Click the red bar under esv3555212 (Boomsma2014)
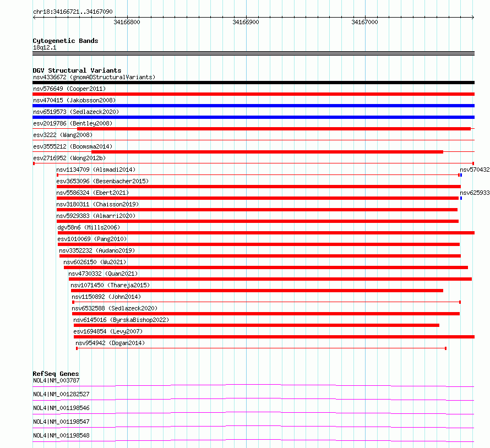The image size is (490, 448). click(x=267, y=152)
